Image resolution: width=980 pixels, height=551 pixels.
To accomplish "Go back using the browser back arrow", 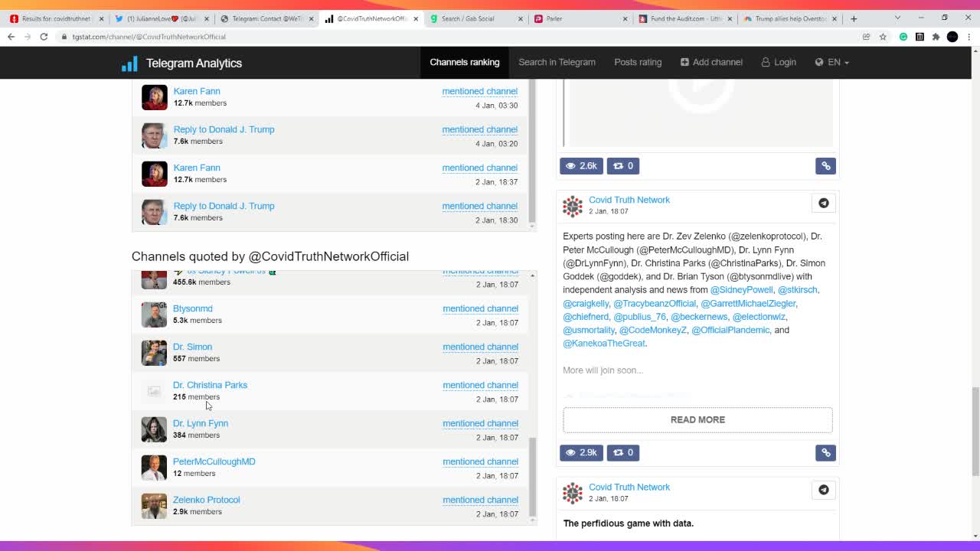I will coord(11,37).
